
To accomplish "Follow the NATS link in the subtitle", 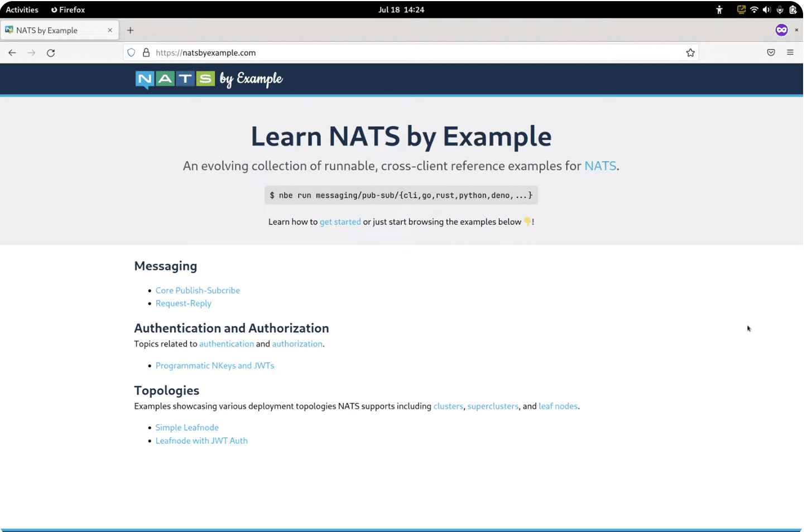I will 601,166.
